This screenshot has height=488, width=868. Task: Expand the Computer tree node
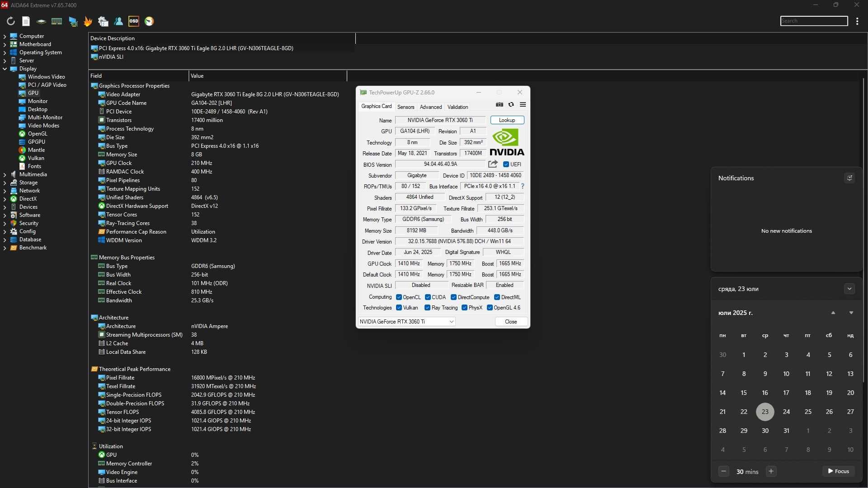coord(5,36)
